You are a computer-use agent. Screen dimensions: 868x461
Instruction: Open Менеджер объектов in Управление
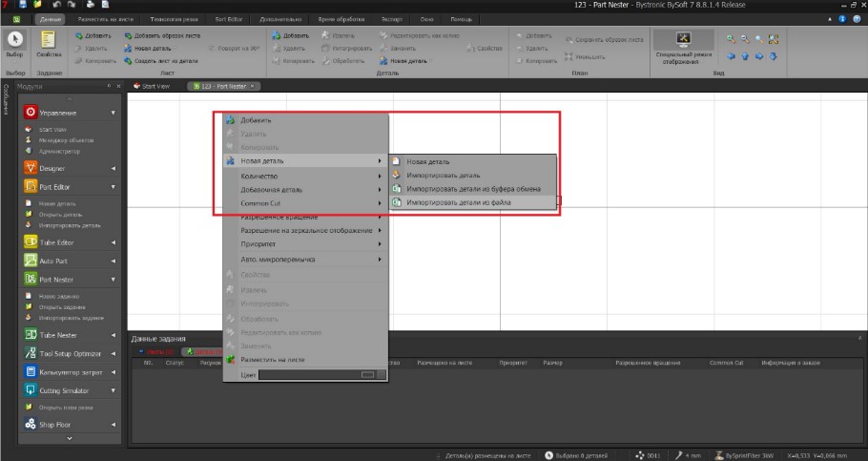click(66, 140)
